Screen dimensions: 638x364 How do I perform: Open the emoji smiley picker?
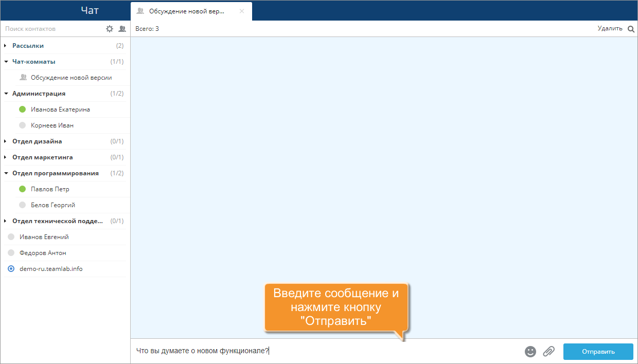click(x=530, y=352)
